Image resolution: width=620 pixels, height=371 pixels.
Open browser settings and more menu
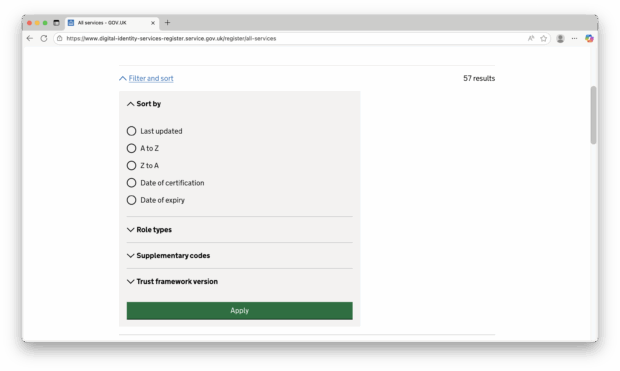click(575, 38)
